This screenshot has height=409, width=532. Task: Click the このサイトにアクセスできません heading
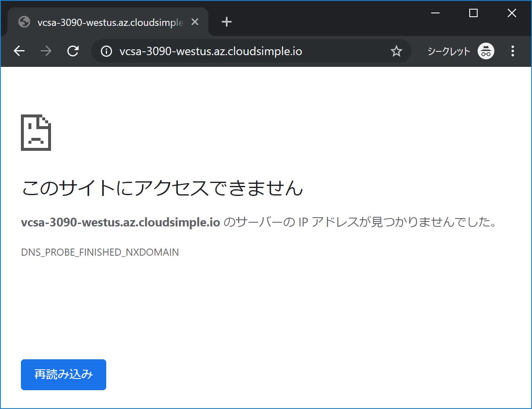point(162,188)
